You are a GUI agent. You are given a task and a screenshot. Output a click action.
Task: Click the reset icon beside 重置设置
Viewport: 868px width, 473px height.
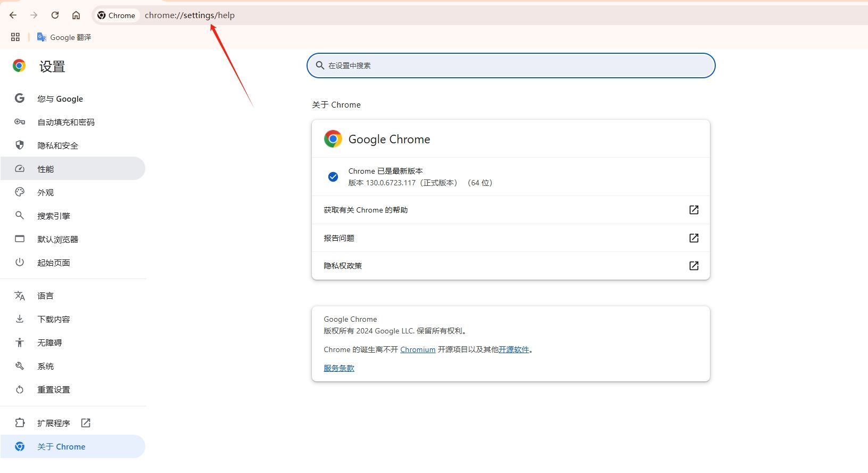point(20,389)
